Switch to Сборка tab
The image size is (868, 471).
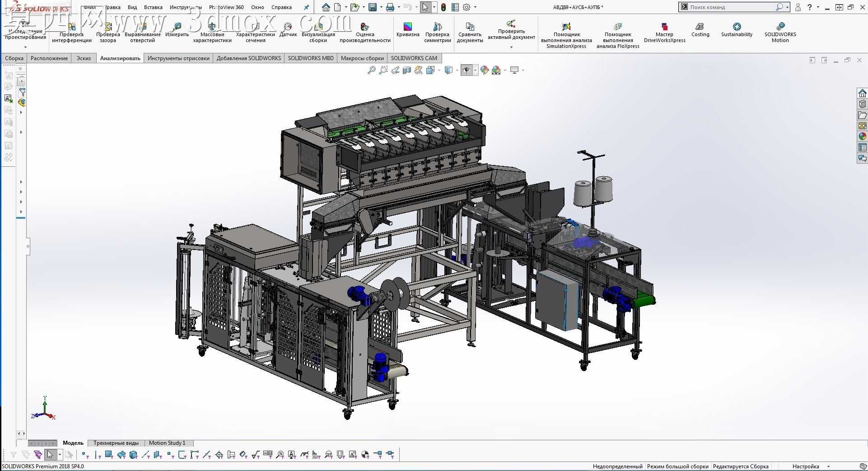[14, 58]
